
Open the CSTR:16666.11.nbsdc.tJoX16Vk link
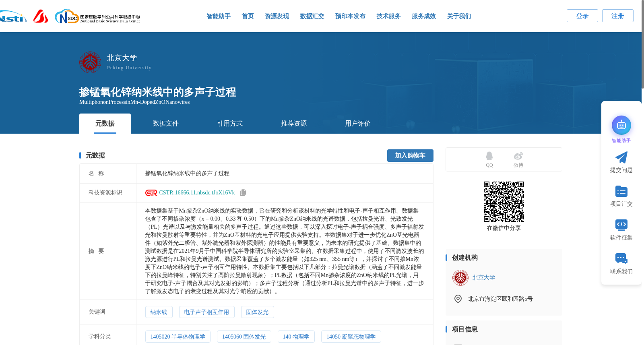pos(197,193)
